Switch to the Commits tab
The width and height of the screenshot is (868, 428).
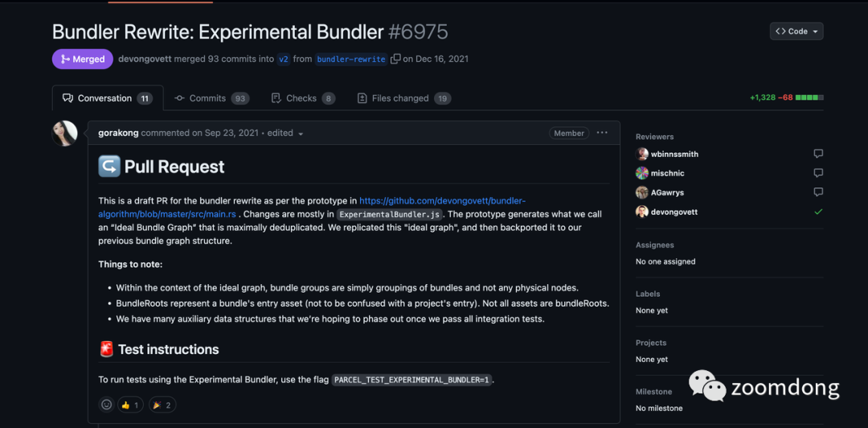(x=211, y=98)
